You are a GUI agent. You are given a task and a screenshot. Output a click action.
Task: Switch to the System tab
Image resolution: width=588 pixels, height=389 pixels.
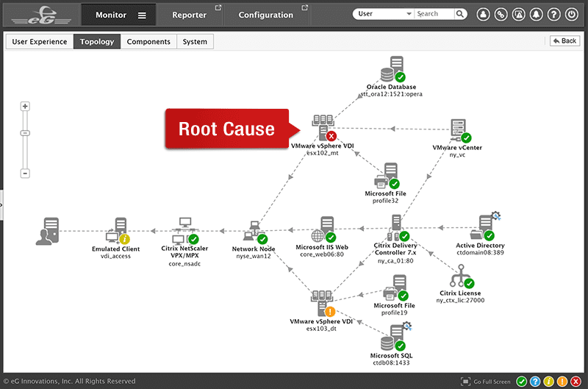pos(195,42)
